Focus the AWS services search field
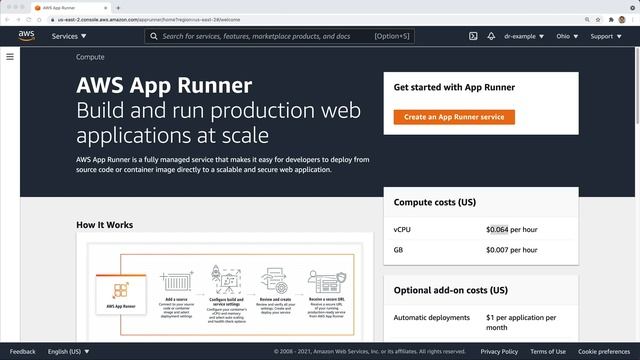Viewport: 640px width, 360px height. click(x=280, y=36)
